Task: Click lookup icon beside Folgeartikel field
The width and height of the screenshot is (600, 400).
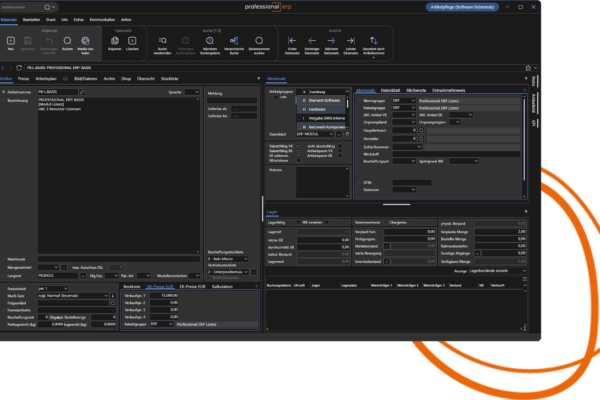Action: tap(112, 303)
